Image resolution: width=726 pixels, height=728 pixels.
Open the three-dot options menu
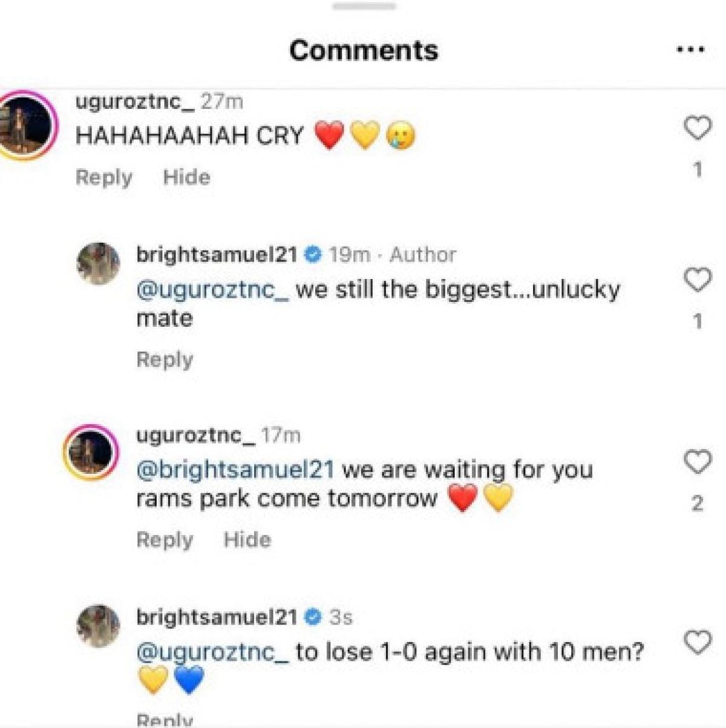690,50
